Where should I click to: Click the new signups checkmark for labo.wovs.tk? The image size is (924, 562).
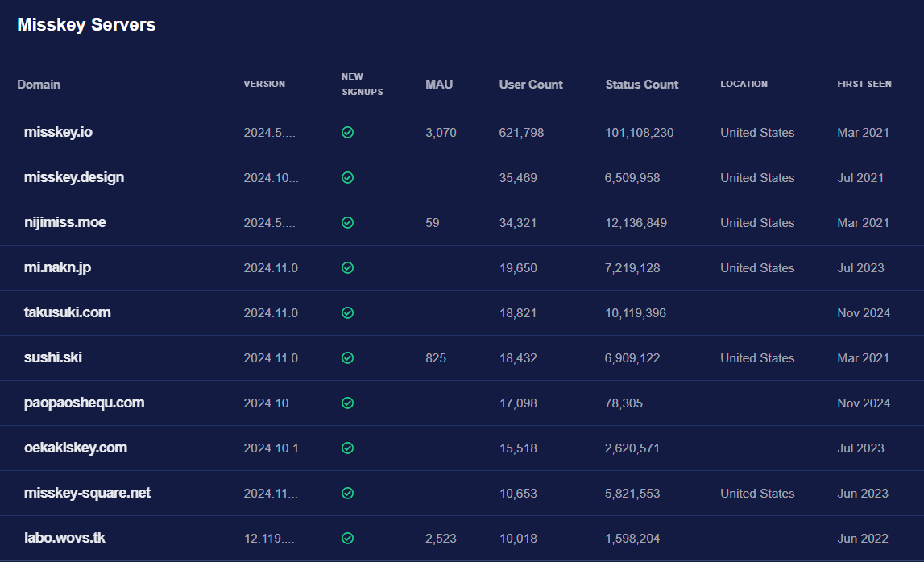(348, 538)
